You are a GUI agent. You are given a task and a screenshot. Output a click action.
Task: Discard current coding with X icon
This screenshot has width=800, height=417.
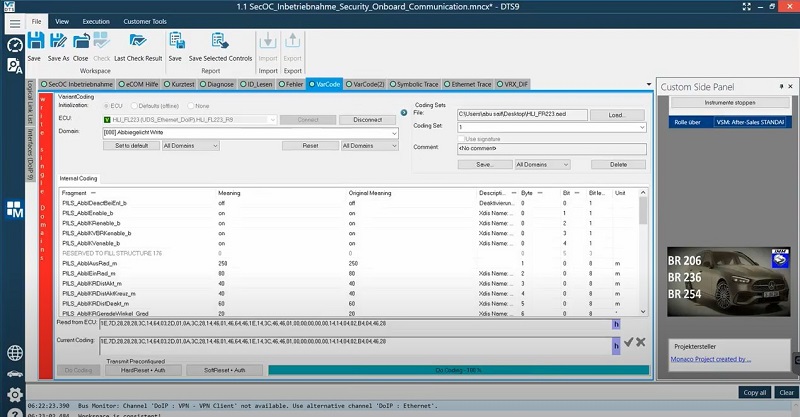coord(640,343)
